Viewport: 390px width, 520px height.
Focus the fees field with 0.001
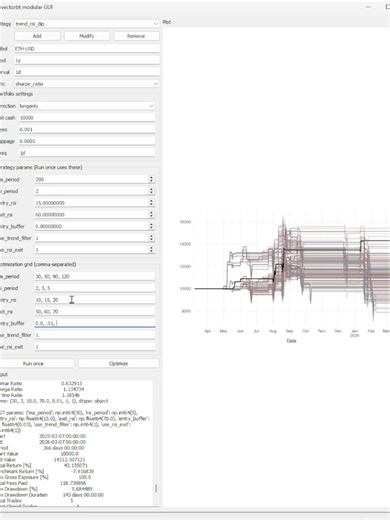tap(87, 129)
